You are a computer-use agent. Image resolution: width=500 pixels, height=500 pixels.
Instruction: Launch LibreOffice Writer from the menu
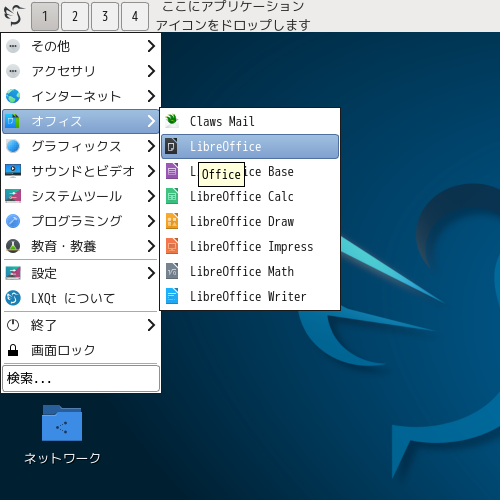[x=250, y=296]
